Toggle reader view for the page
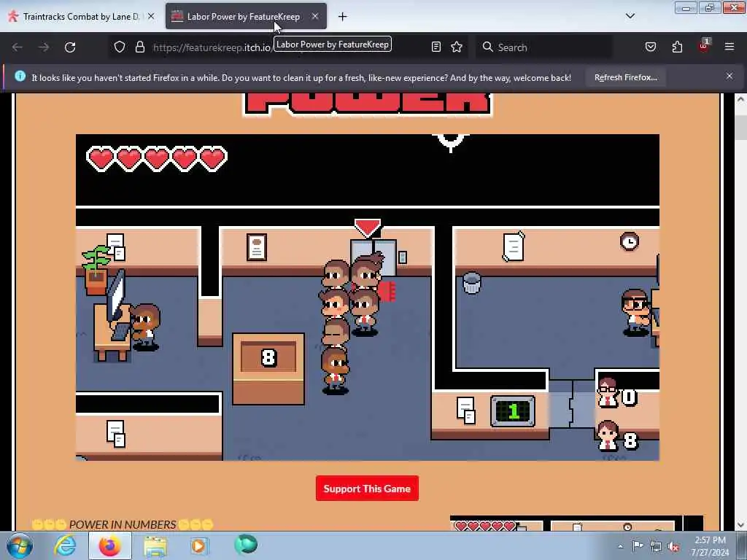 [x=436, y=47]
